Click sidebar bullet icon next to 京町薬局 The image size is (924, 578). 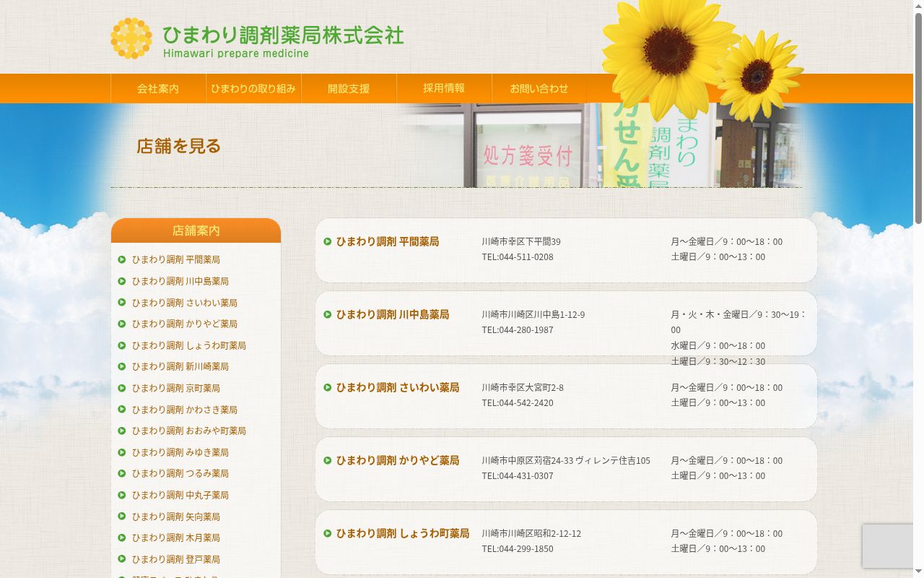pos(122,388)
